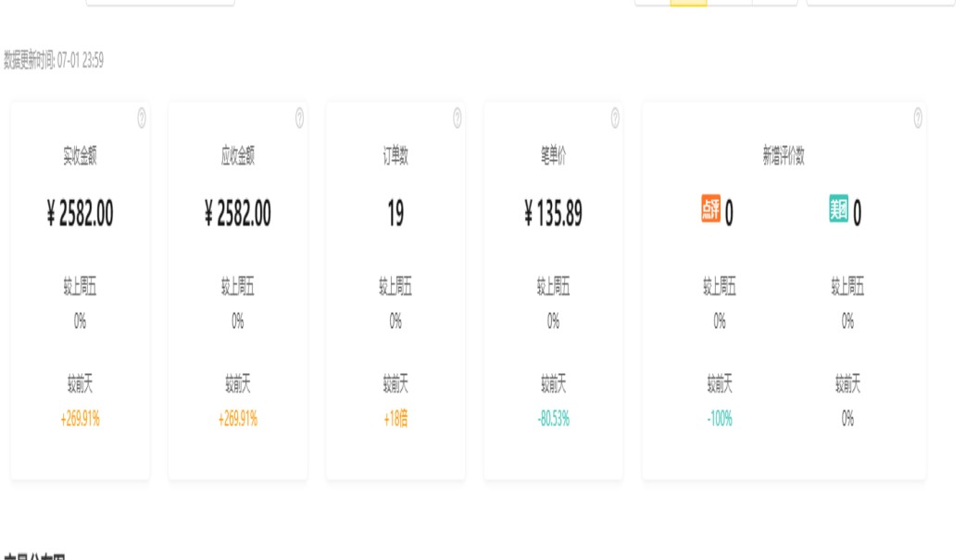Open the top-left dropdown selector box
This screenshot has width=966, height=560.
click(x=160, y=3)
